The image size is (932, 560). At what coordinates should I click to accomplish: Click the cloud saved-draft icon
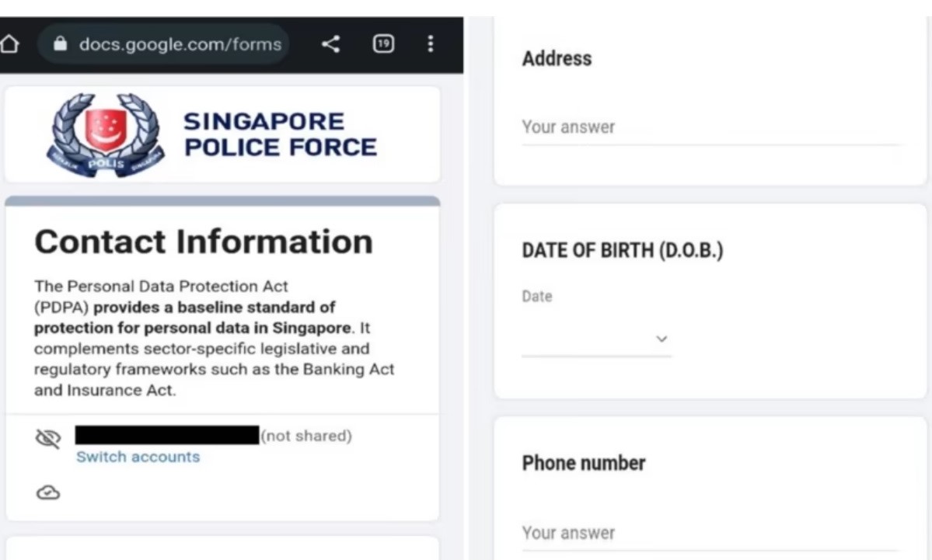48,492
